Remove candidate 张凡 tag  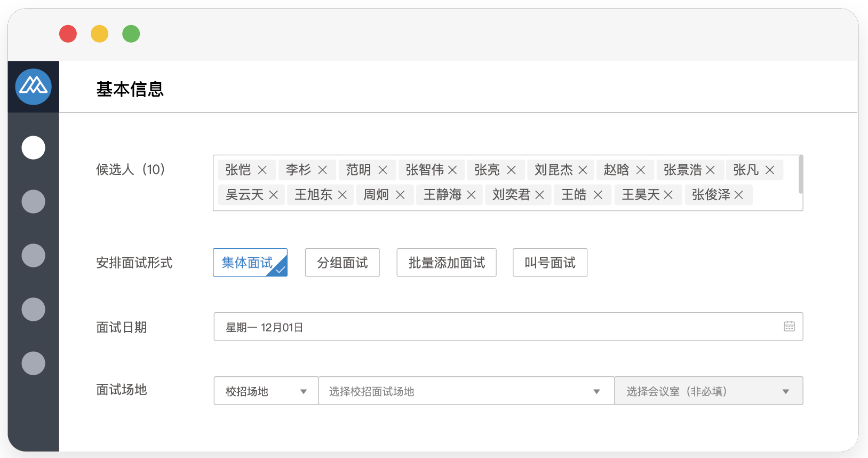click(x=770, y=170)
